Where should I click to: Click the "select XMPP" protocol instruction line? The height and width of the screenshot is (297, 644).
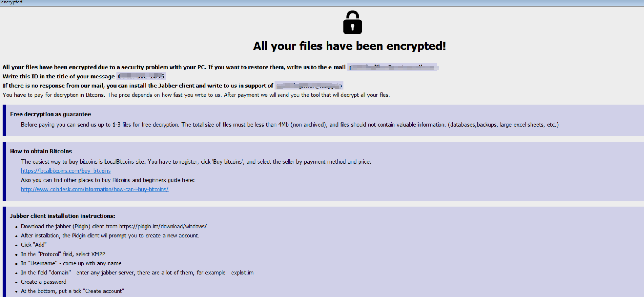coord(63,254)
